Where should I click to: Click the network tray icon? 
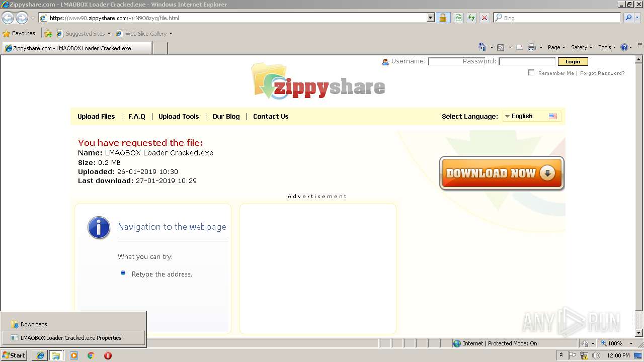584,355
